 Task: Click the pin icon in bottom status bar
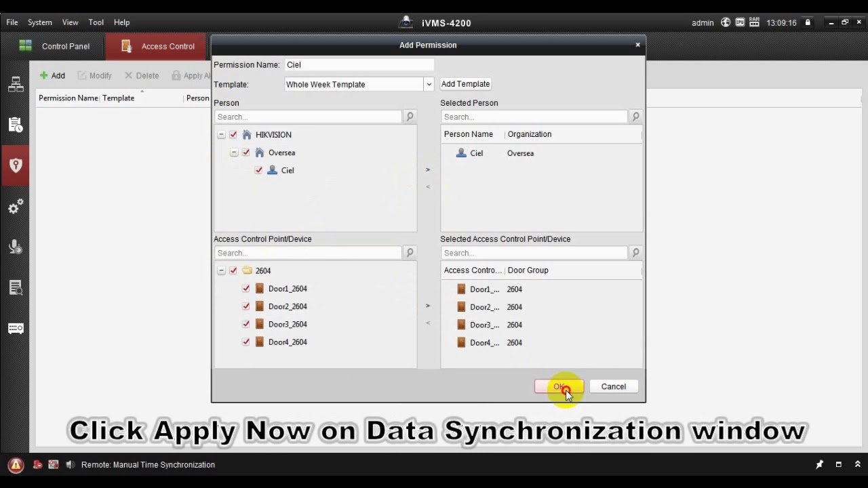point(819,465)
